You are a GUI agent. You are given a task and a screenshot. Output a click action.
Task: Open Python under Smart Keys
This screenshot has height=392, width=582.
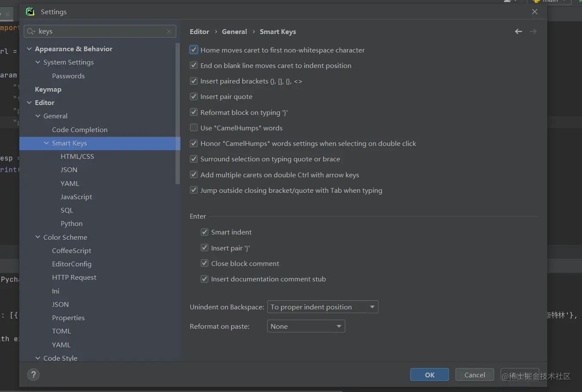pos(71,223)
